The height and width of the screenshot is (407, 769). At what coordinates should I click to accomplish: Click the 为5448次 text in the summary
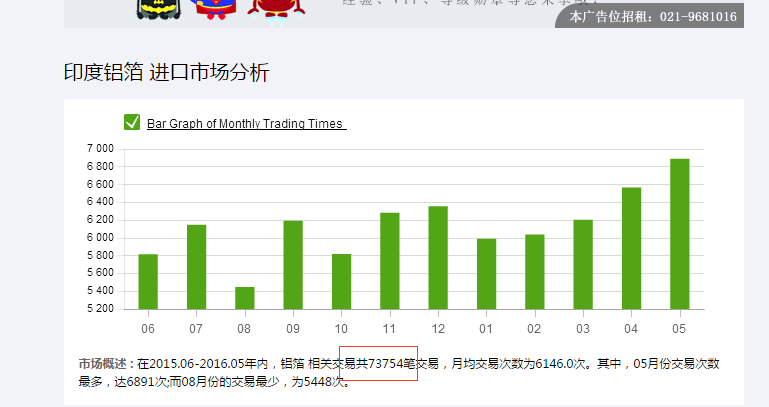(x=318, y=382)
